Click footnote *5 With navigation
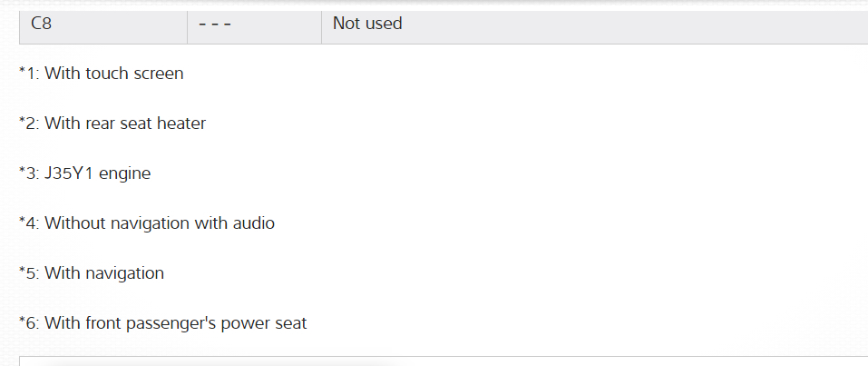 tap(92, 273)
